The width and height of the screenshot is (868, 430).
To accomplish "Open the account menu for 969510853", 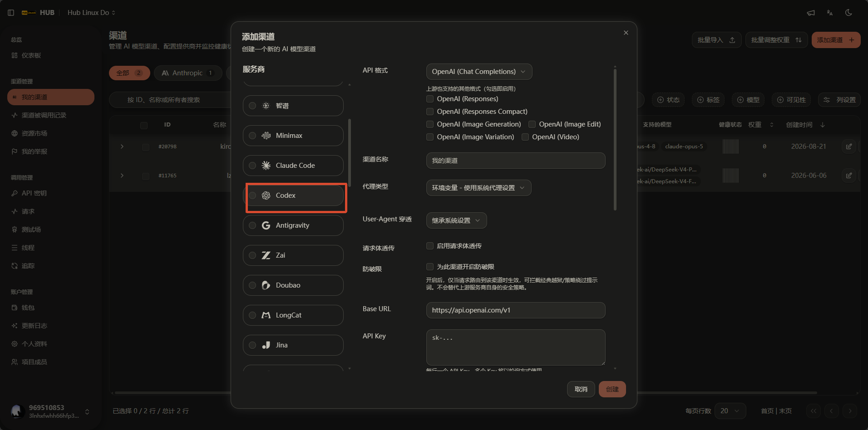I will (x=51, y=411).
